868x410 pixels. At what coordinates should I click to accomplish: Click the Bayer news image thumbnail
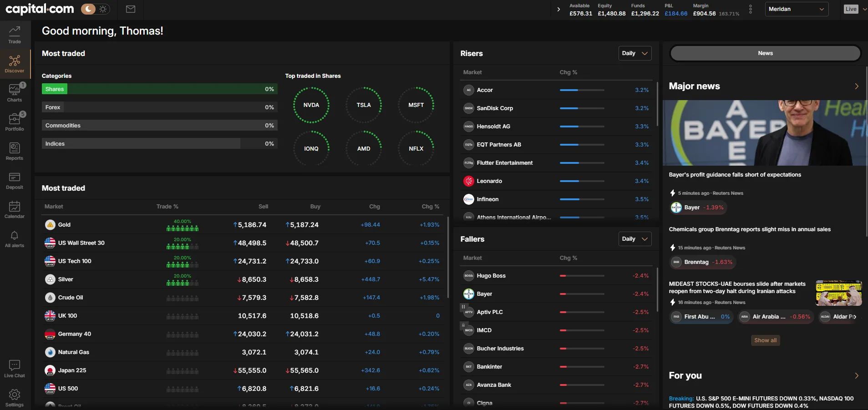[765, 133]
